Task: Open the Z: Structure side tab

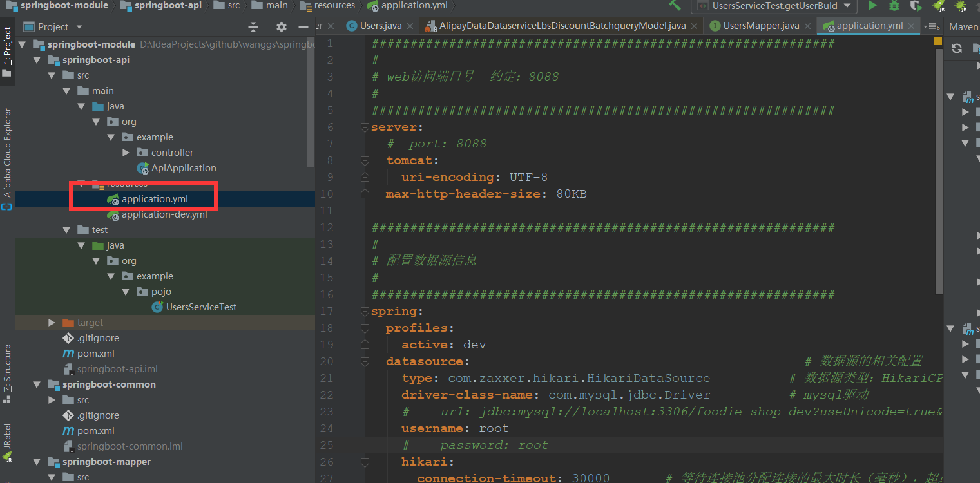Action: [7, 374]
